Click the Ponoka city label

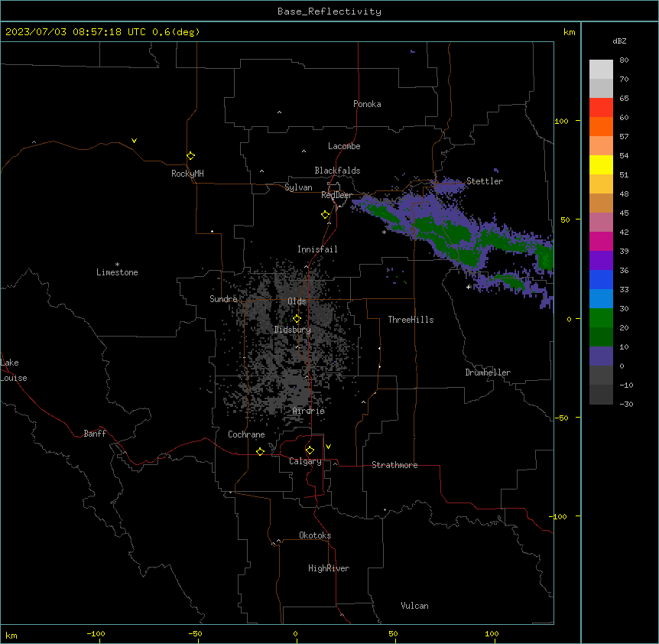point(367,104)
